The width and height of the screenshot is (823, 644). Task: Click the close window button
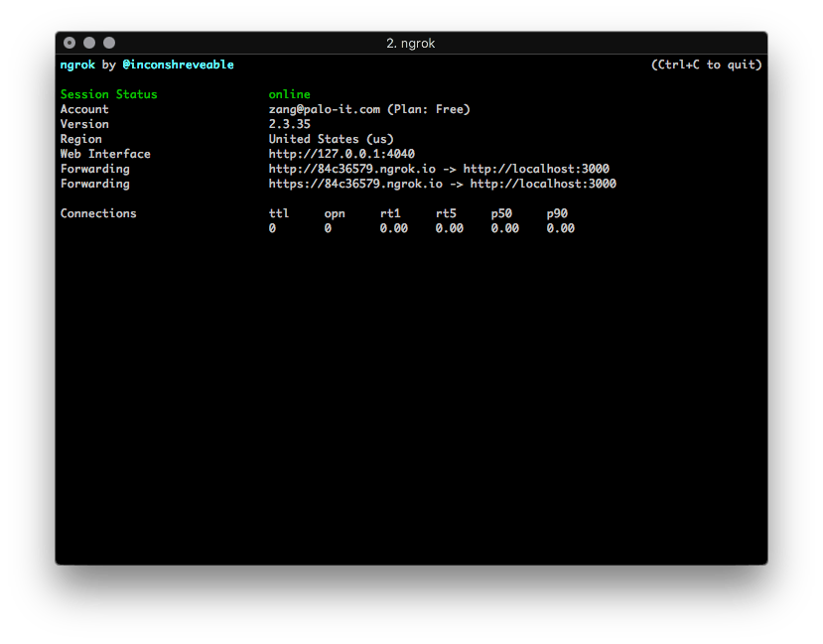tap(69, 43)
